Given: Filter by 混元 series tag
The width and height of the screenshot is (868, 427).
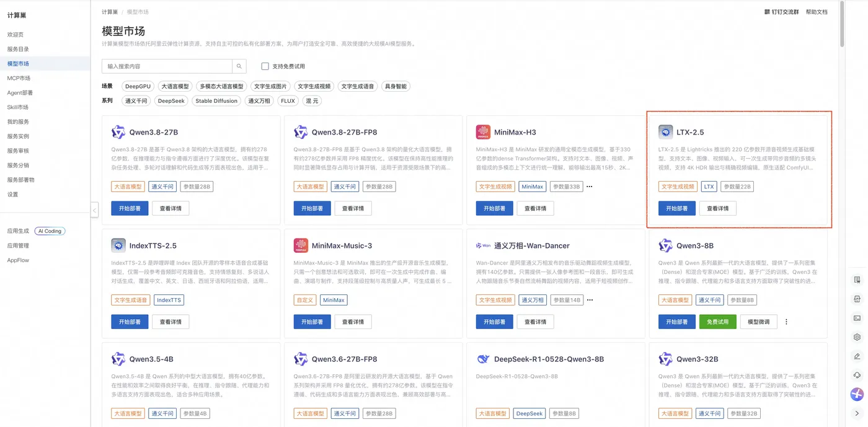Looking at the screenshot, I should [x=312, y=101].
